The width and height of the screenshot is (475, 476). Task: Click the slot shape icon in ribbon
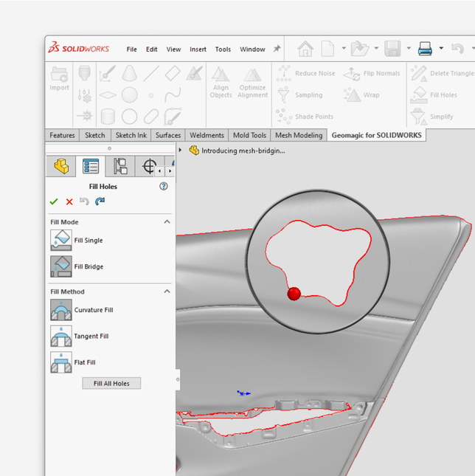point(151,117)
